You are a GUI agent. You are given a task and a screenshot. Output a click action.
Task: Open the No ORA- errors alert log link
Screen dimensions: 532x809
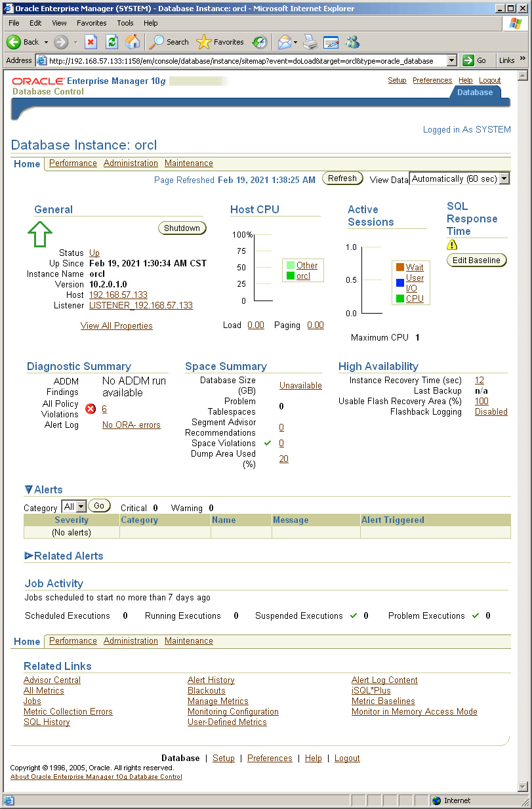131,425
